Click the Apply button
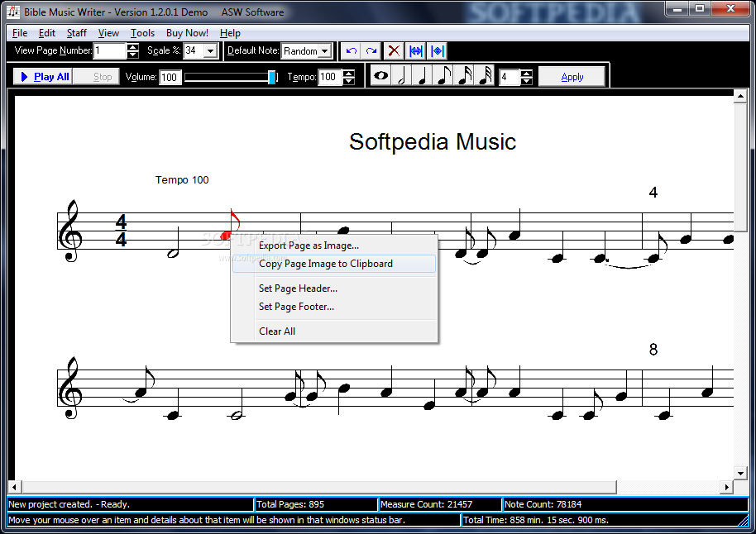 click(x=572, y=77)
